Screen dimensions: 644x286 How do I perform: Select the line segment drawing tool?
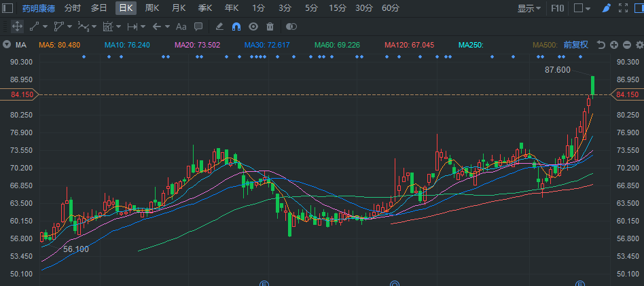point(34,26)
